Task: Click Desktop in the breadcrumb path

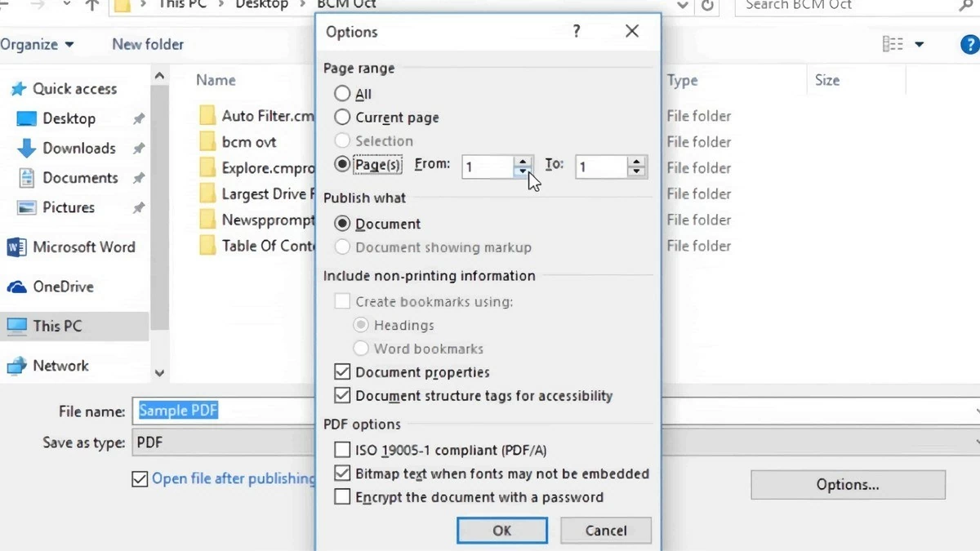Action: tap(261, 6)
